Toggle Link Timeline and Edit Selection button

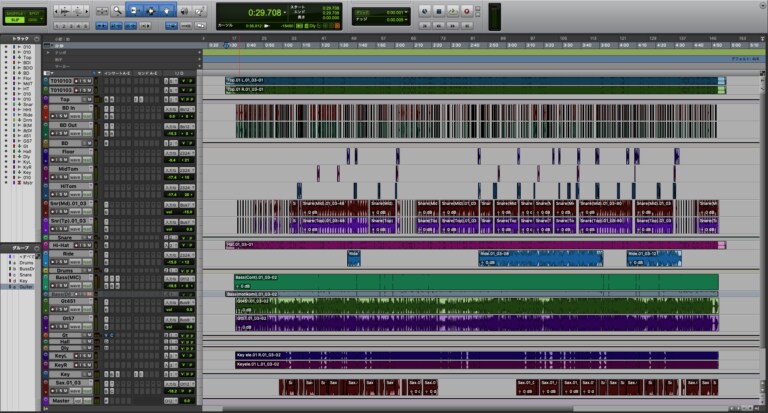116,26
